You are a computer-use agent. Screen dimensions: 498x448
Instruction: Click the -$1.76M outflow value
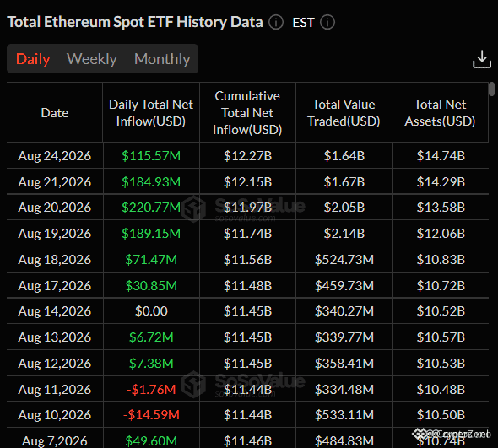pyautogui.click(x=151, y=390)
